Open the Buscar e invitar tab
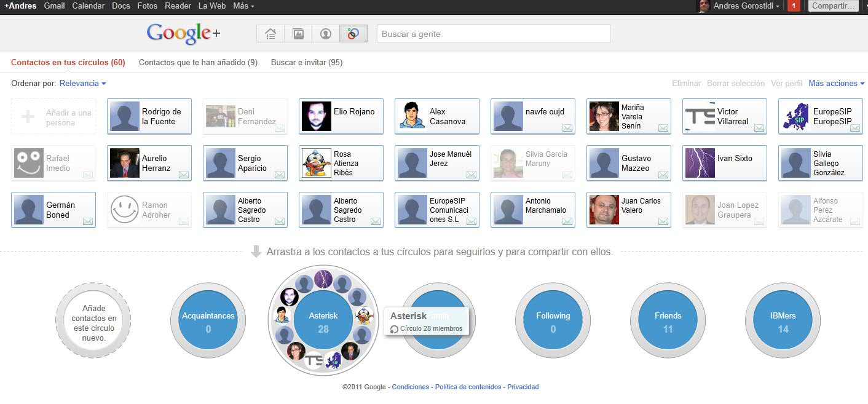The height and width of the screenshot is (404, 868). [x=306, y=62]
